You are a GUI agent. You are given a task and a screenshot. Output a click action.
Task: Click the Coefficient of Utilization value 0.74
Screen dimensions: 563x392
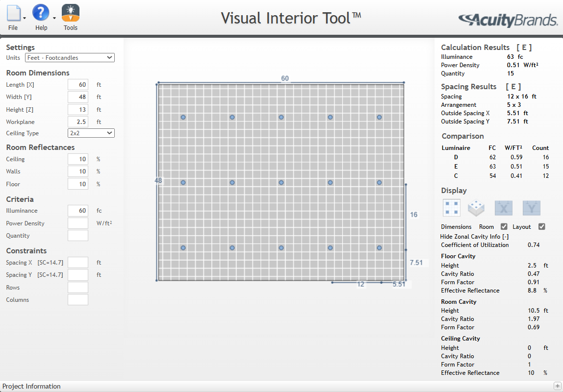pos(534,245)
